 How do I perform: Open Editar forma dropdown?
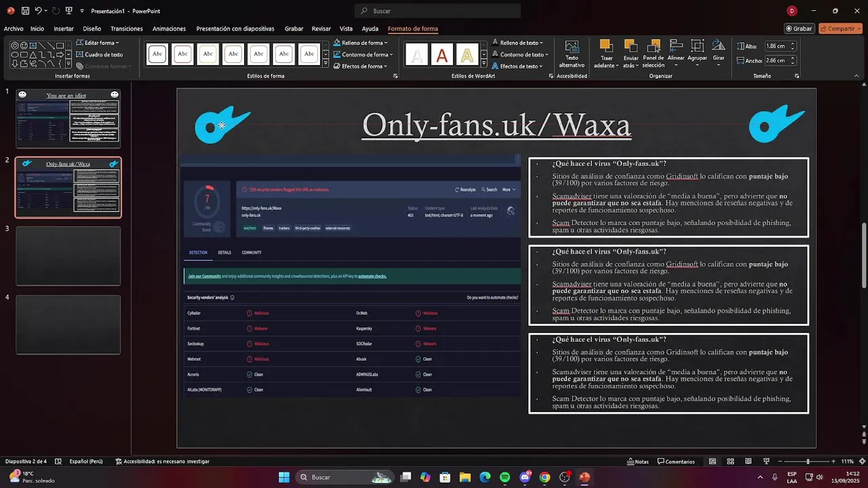click(x=97, y=43)
